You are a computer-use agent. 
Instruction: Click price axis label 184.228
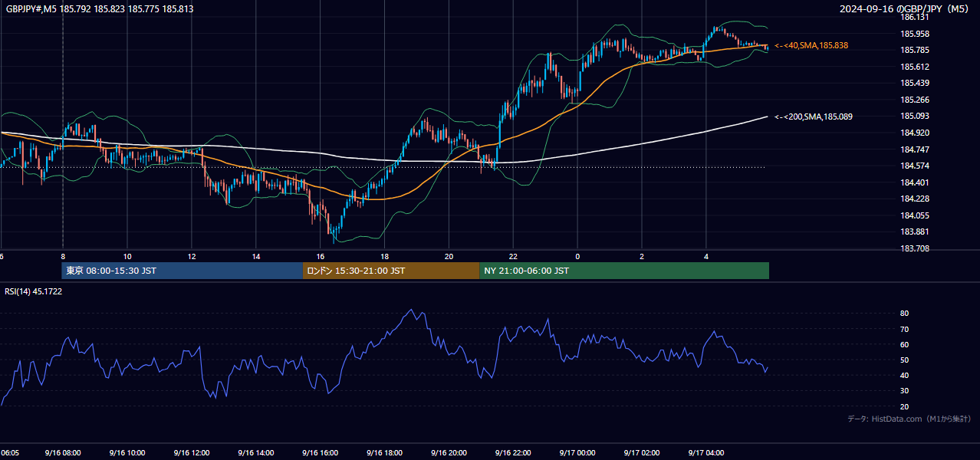[x=915, y=199]
